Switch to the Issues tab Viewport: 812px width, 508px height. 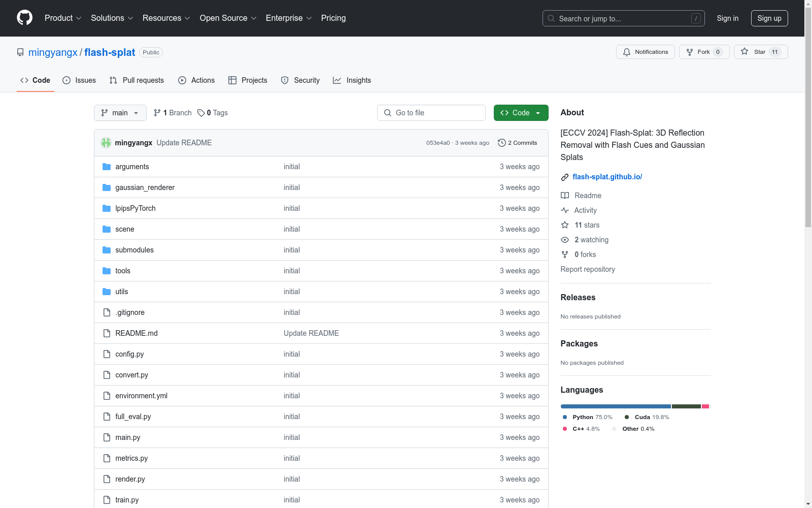click(x=79, y=80)
